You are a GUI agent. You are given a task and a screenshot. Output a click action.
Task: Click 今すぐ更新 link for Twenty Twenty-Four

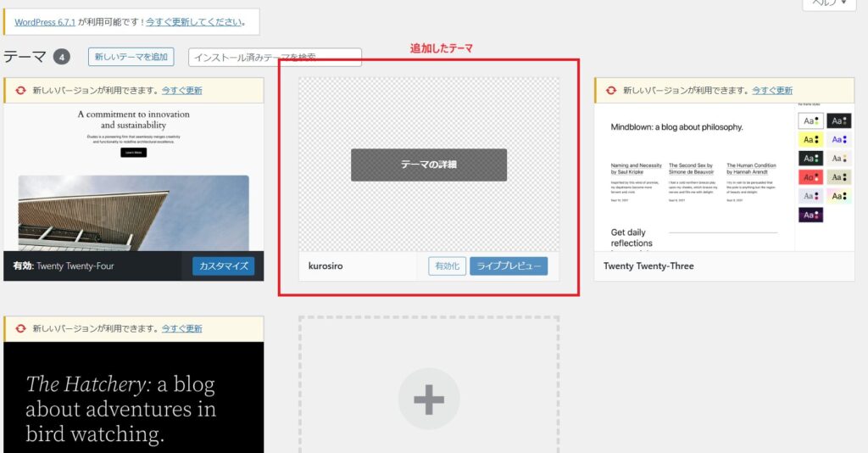(x=181, y=91)
